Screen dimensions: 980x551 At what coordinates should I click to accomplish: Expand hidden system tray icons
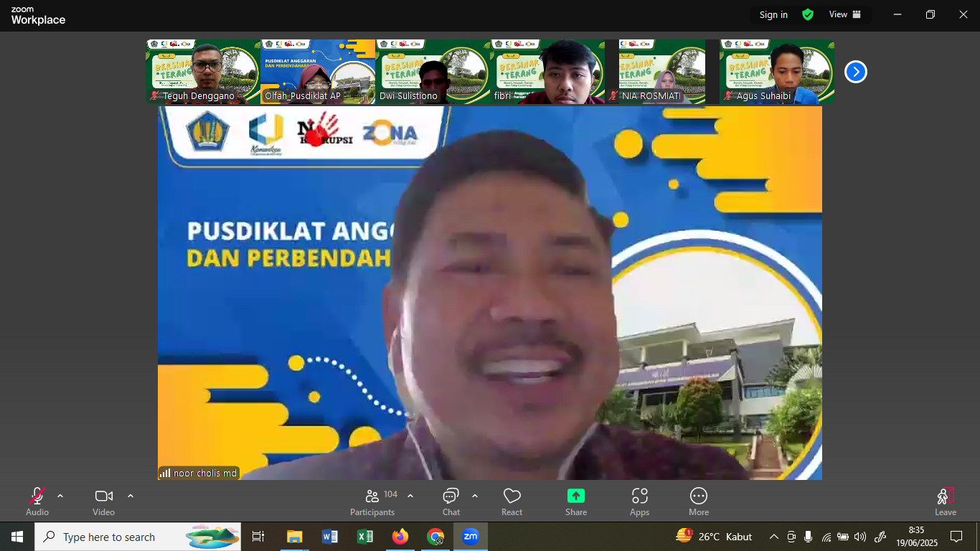[x=773, y=536]
